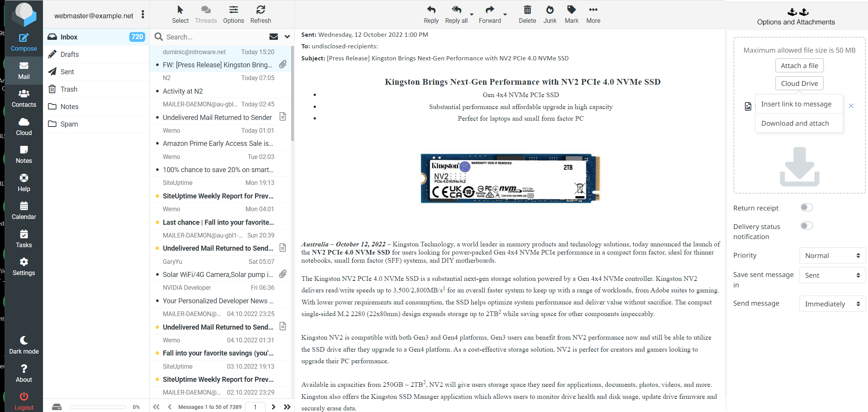This screenshot has height=412, width=868.
Task: Delete the open message
Action: pyautogui.click(x=527, y=15)
